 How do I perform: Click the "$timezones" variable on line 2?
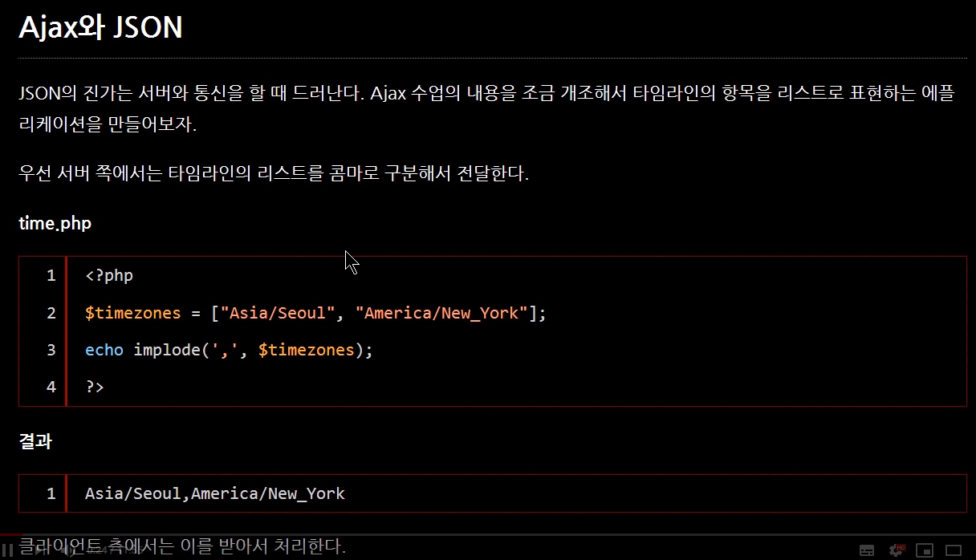[x=133, y=313]
